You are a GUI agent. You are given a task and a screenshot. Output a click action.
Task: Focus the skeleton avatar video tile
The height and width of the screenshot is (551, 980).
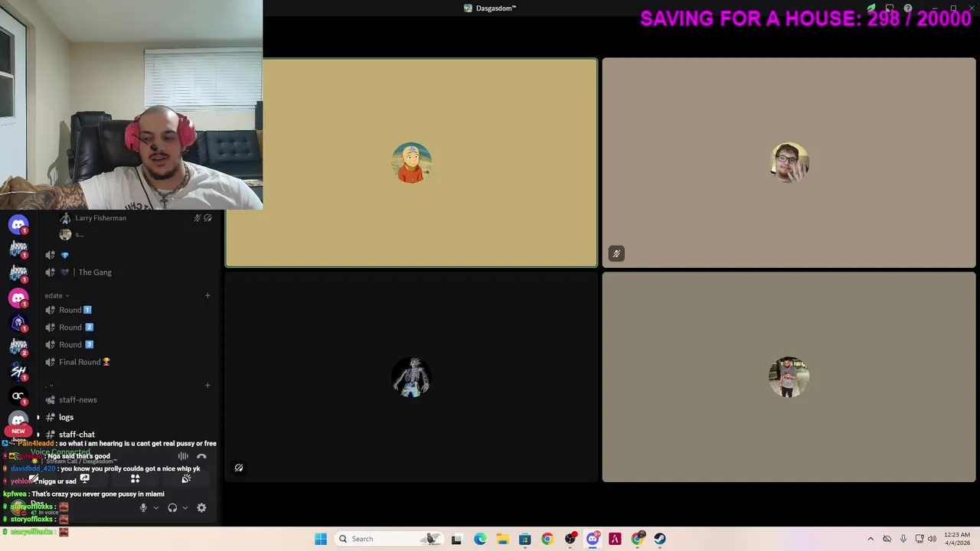pyautogui.click(x=411, y=377)
